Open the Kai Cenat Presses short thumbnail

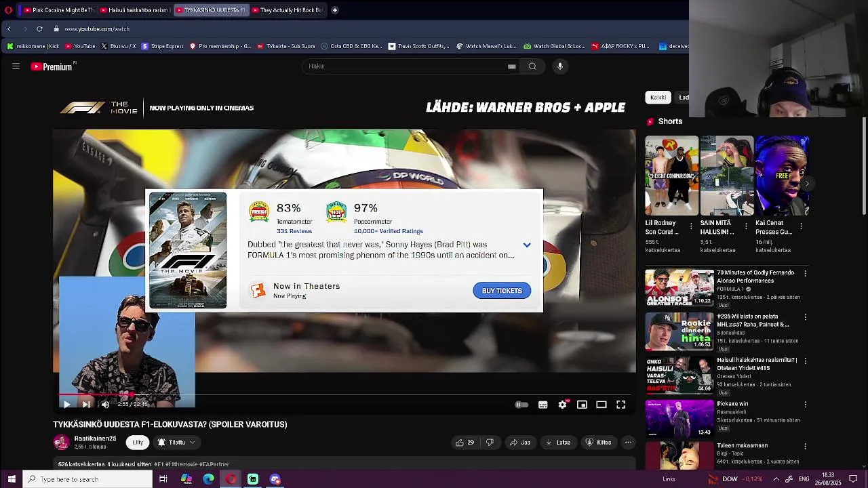click(x=782, y=176)
